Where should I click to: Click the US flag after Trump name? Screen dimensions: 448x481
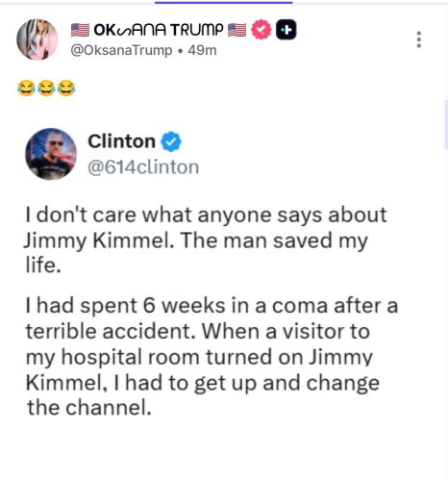point(237,30)
